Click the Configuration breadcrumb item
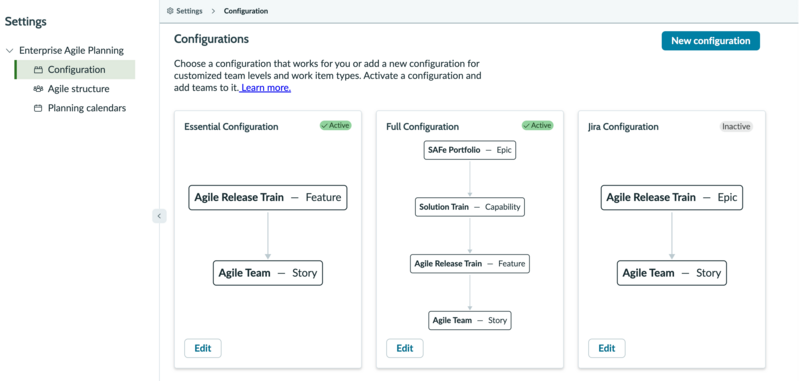This screenshot has width=799, height=381. click(x=246, y=11)
